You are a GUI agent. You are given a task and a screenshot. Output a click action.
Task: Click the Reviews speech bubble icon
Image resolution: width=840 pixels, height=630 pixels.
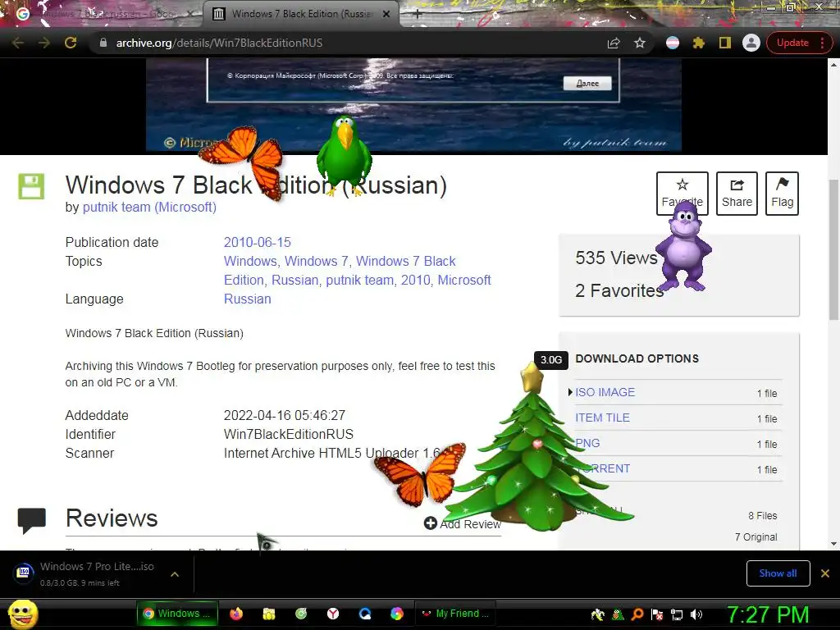32,521
